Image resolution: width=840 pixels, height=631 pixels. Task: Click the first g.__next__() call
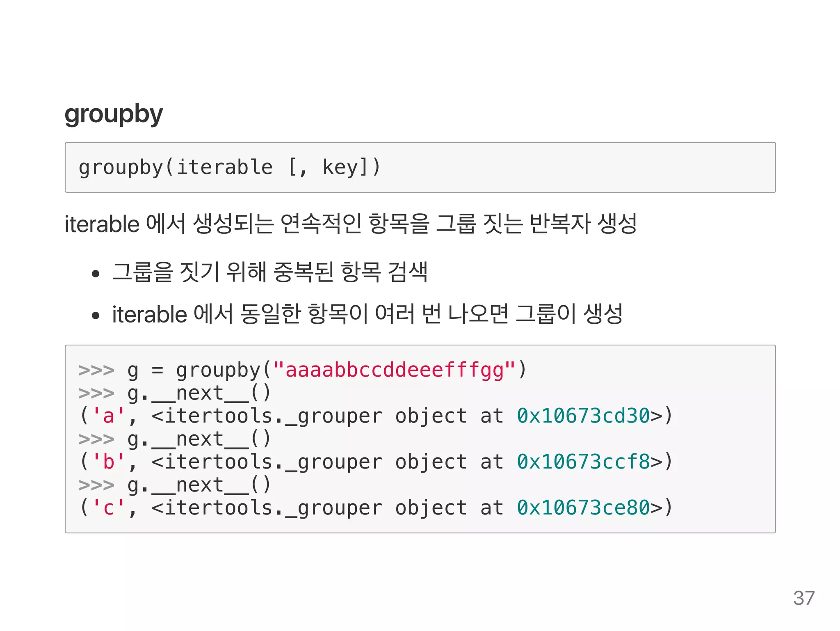pyautogui.click(x=199, y=393)
